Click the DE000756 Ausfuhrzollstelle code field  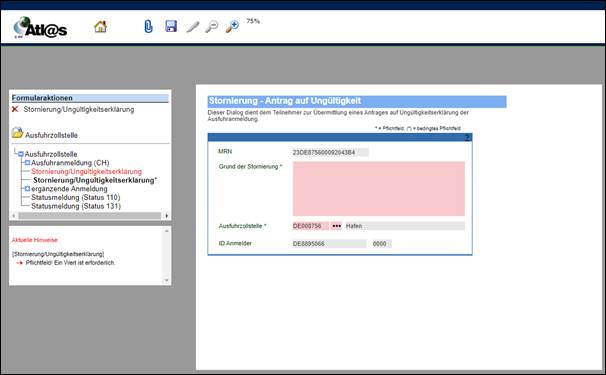pyautogui.click(x=311, y=226)
